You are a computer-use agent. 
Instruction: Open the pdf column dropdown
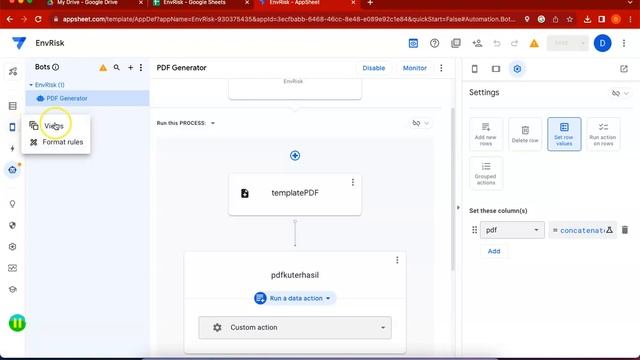pyautogui.click(x=512, y=230)
